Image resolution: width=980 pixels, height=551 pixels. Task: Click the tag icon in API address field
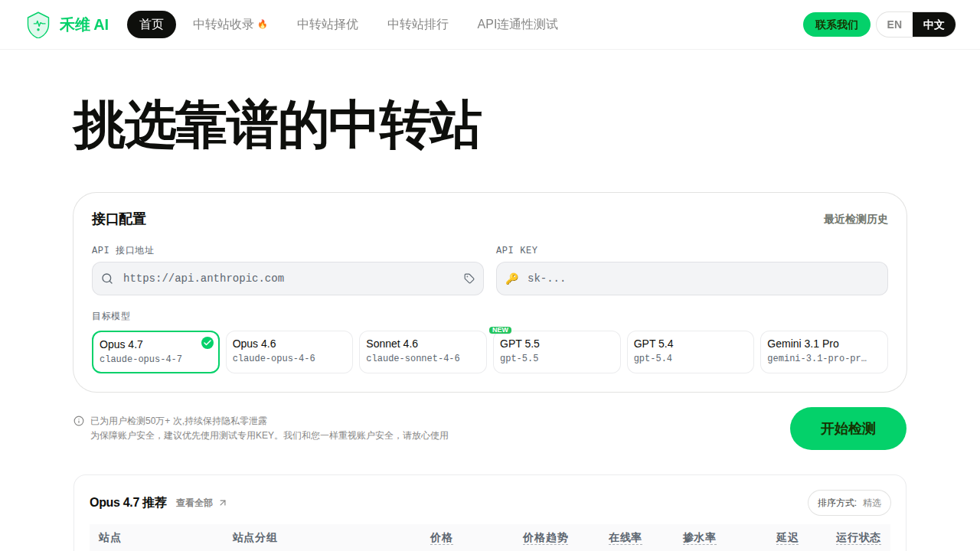click(469, 279)
